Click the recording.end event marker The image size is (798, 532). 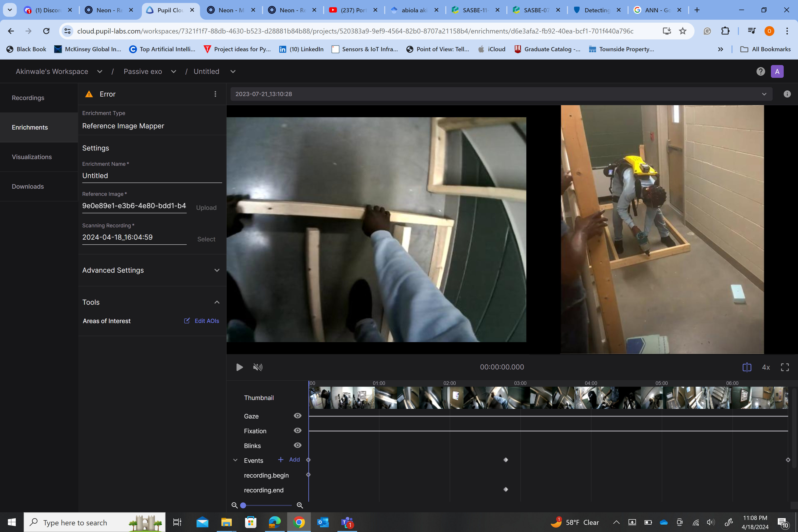click(506, 489)
